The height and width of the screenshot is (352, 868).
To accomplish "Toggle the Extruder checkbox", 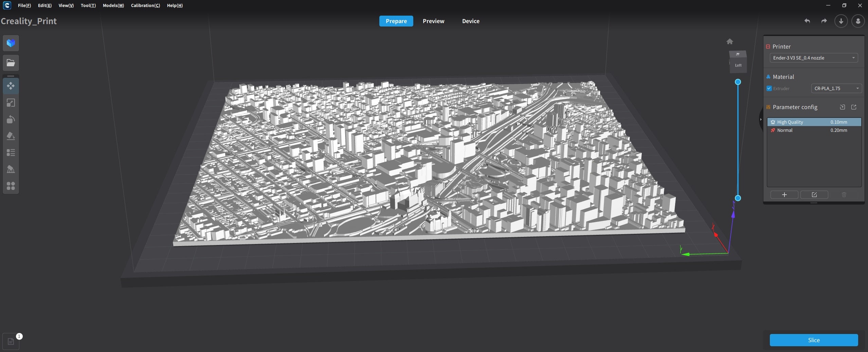I will [769, 88].
